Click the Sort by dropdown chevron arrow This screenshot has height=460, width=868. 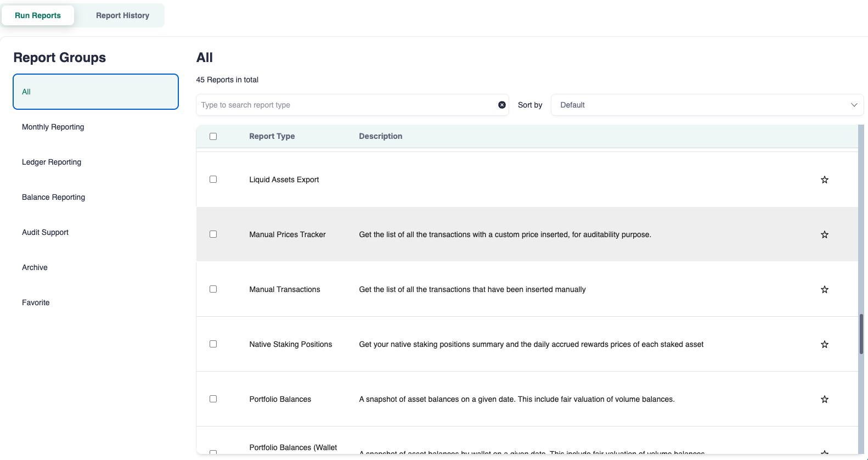[x=854, y=105]
